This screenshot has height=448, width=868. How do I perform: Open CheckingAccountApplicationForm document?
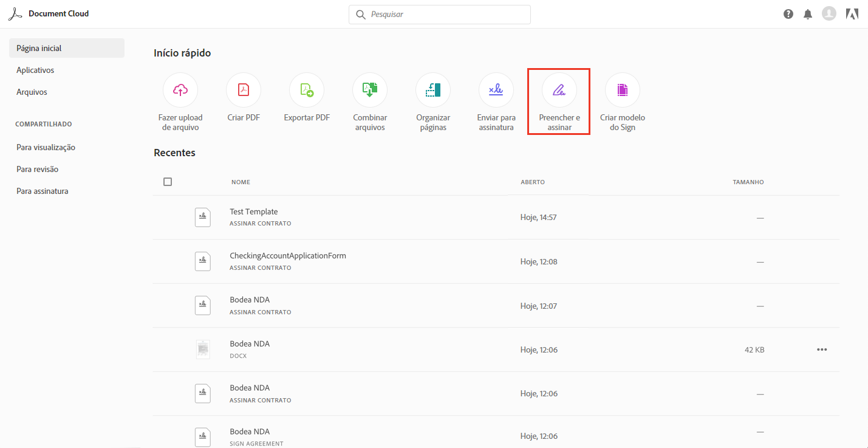pos(288,256)
